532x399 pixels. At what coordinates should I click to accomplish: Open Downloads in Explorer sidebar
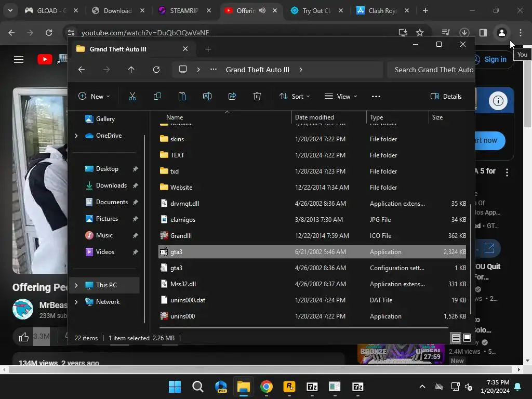click(111, 185)
